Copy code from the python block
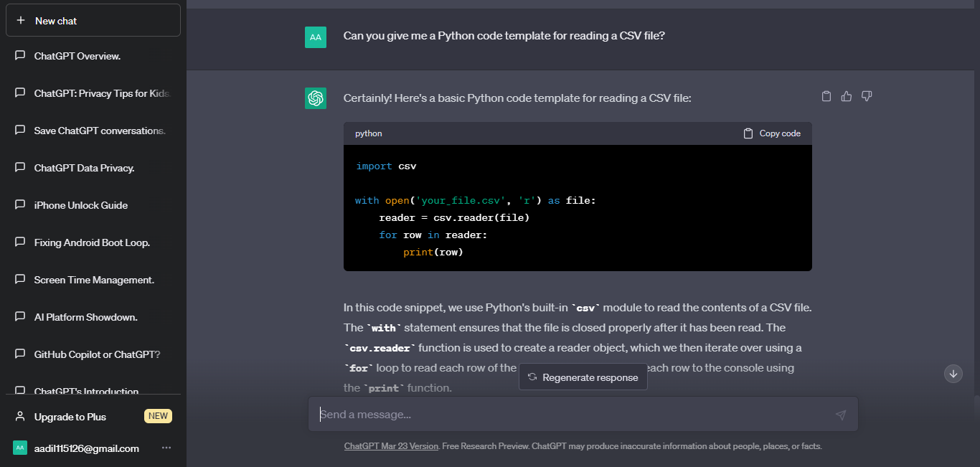980x467 pixels. coord(772,133)
